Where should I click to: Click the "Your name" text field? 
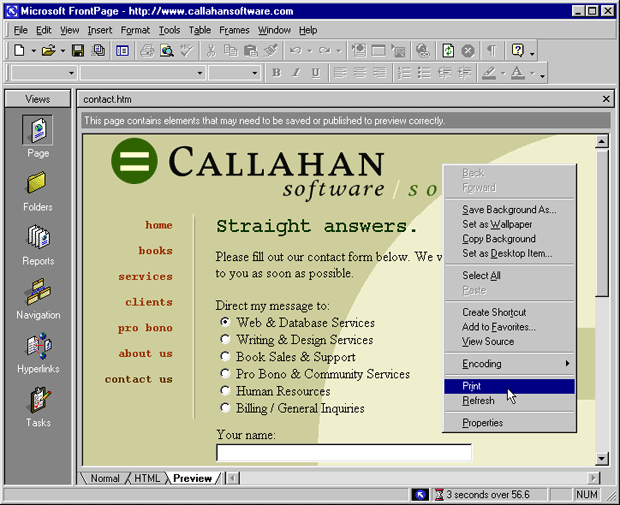click(343, 453)
